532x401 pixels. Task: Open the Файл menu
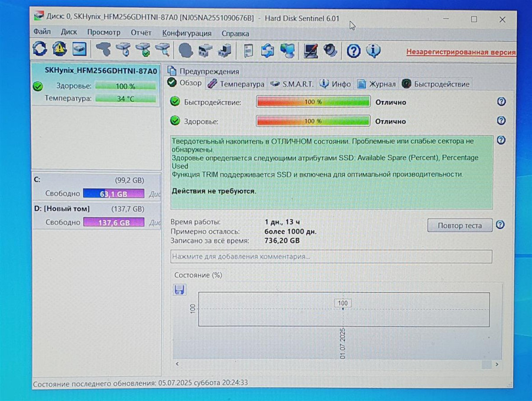[x=42, y=31]
